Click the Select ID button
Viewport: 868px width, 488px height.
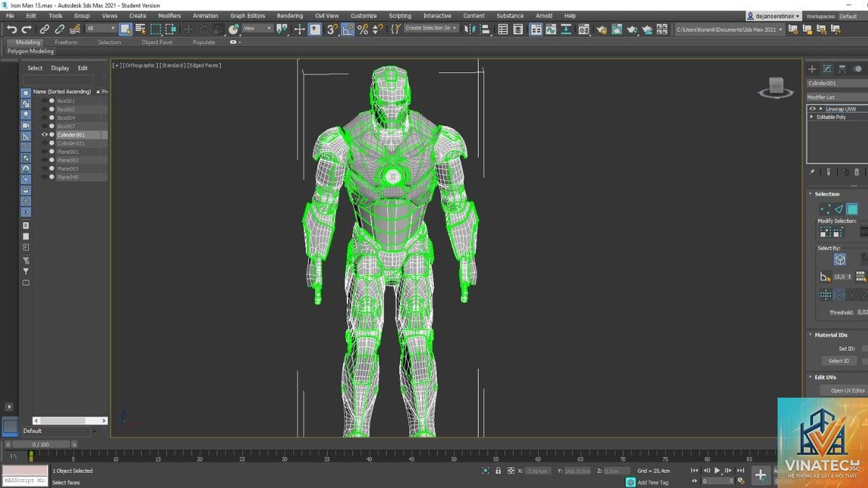tap(839, 361)
